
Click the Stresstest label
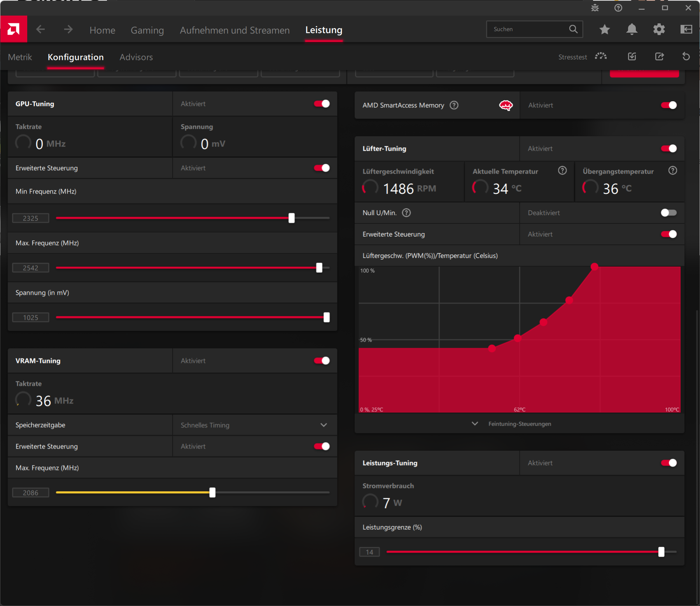(572, 57)
